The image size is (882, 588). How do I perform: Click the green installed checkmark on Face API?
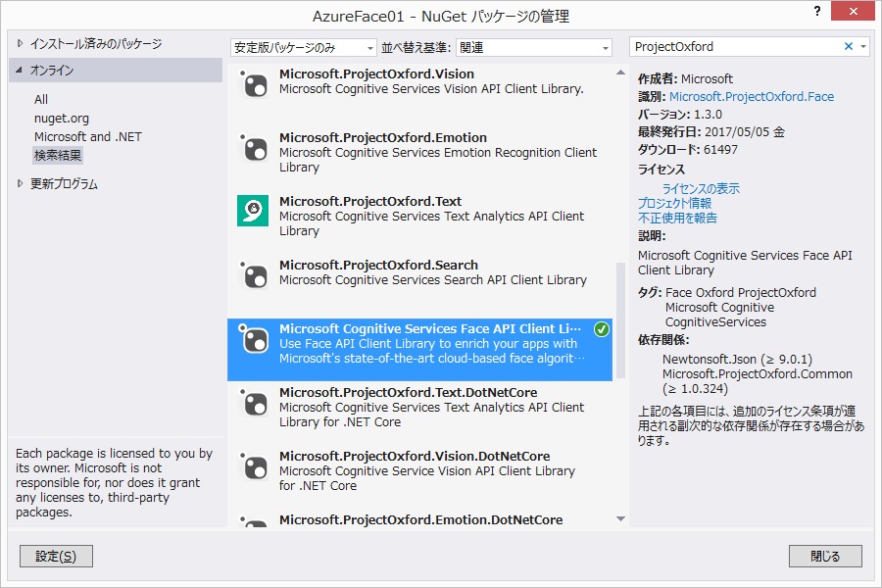coord(602,329)
